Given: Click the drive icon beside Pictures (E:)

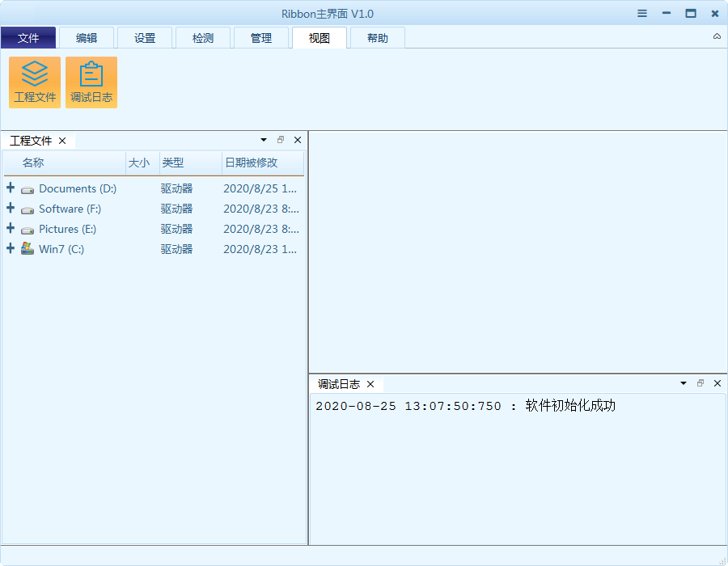Looking at the screenshot, I should (28, 228).
